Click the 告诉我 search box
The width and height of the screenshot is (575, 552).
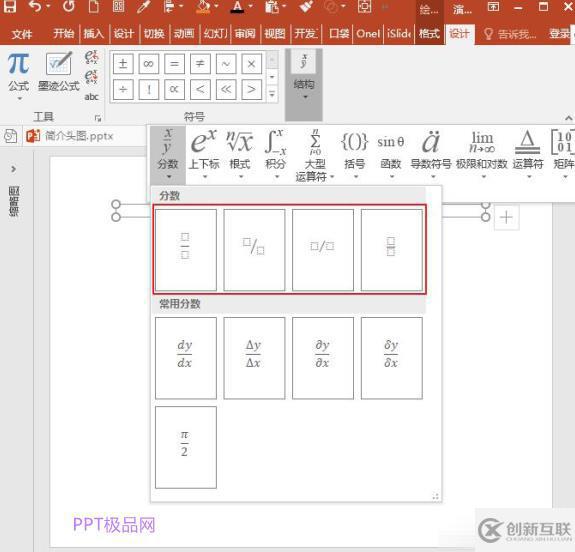click(510, 34)
